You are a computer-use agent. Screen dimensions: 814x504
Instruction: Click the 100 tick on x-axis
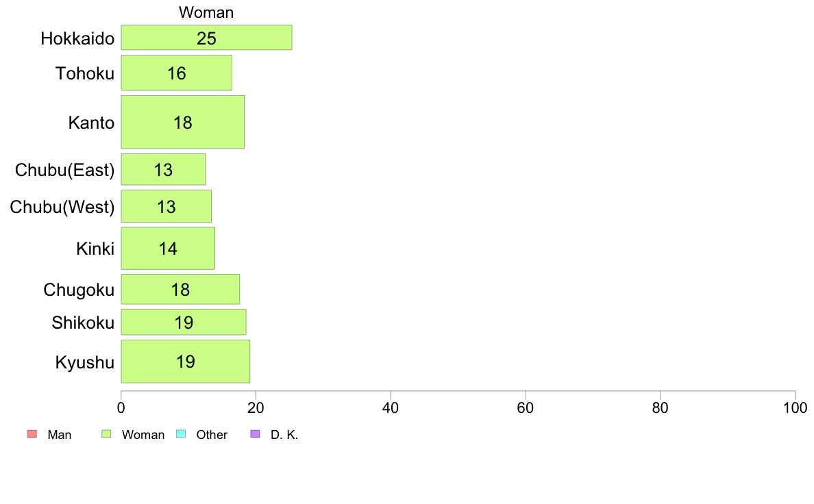[x=795, y=408]
